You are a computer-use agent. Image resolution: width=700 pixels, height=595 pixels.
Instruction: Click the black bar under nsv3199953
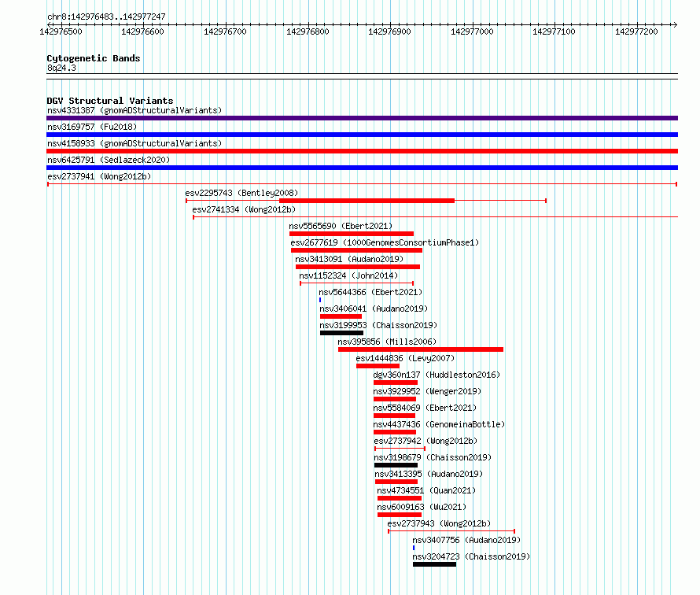point(341,333)
